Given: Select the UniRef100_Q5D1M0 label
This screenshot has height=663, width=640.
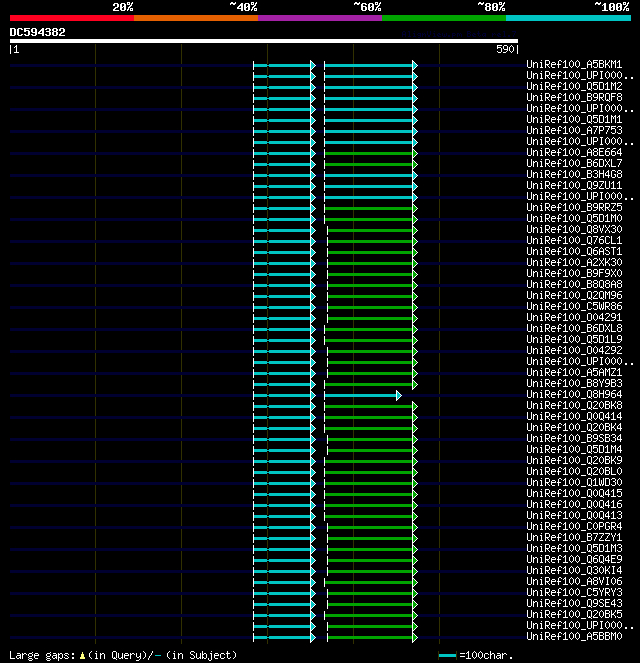Looking at the screenshot, I should click(x=574, y=218).
